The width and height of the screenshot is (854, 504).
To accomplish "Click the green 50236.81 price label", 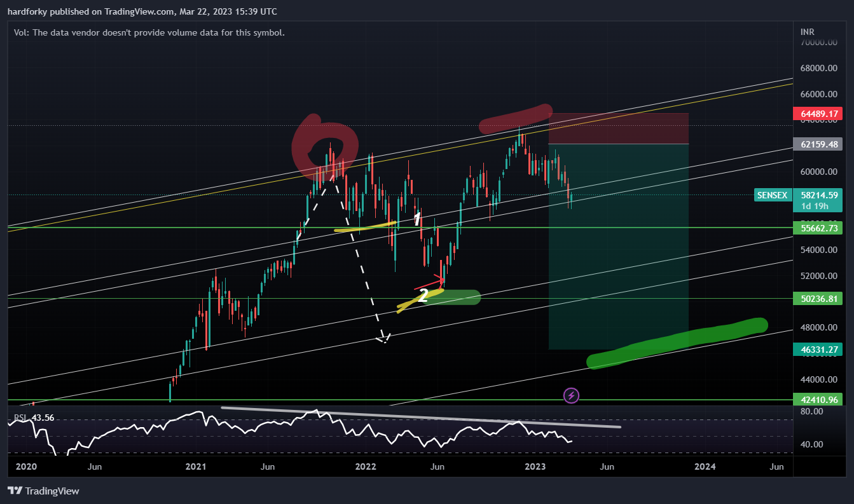I will pyautogui.click(x=818, y=298).
